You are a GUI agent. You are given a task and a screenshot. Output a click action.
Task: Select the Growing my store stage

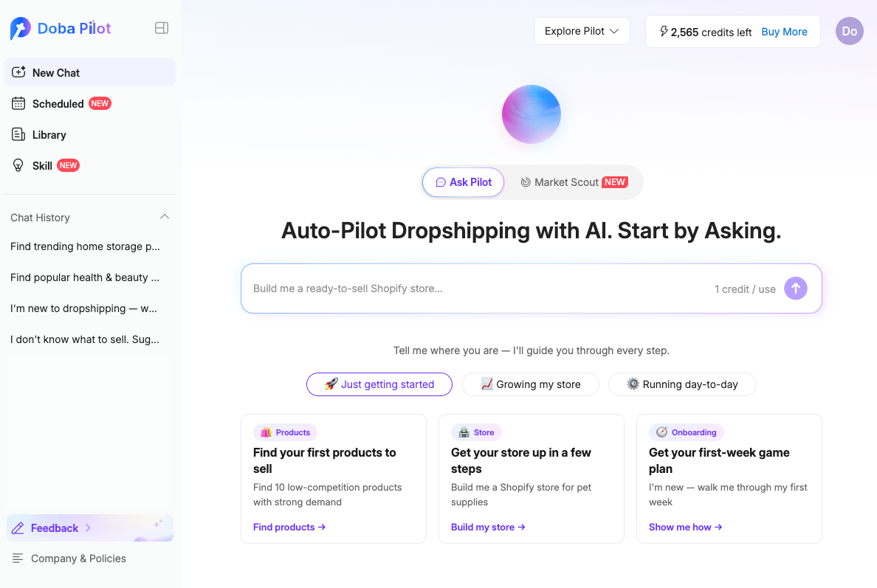(530, 384)
